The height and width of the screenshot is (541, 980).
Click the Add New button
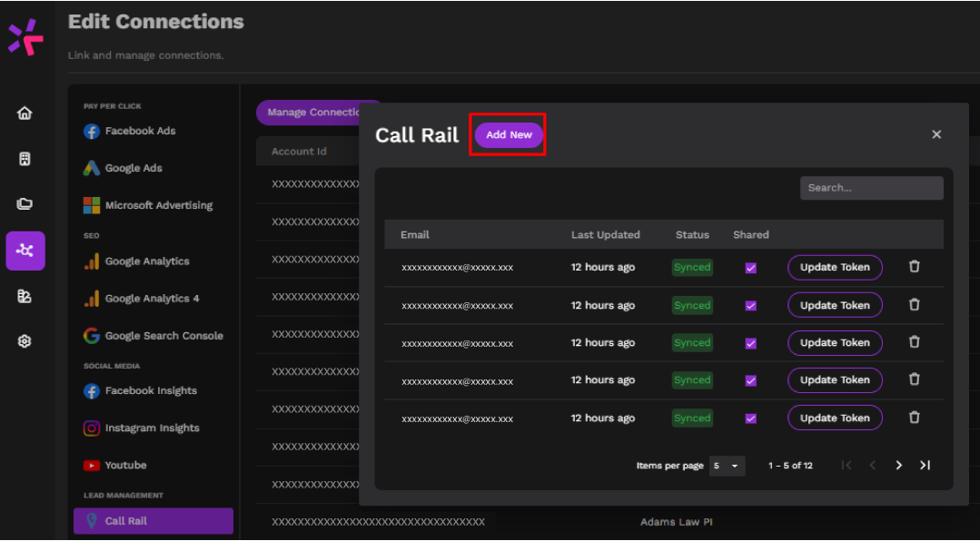coord(509,135)
